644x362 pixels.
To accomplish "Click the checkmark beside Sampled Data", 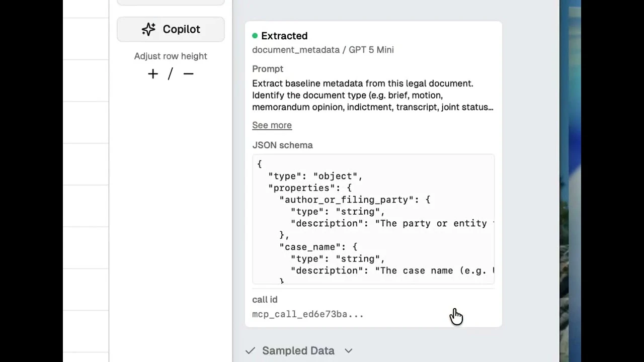I will (250, 350).
